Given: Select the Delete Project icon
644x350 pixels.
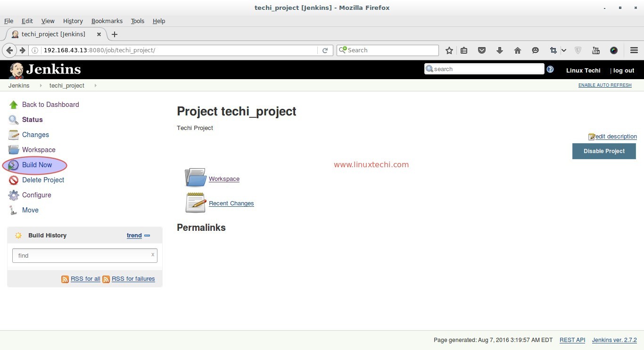Looking at the screenshot, I should [x=13, y=180].
